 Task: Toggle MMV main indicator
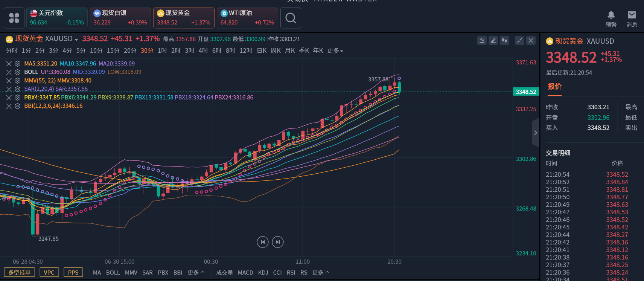[131, 272]
